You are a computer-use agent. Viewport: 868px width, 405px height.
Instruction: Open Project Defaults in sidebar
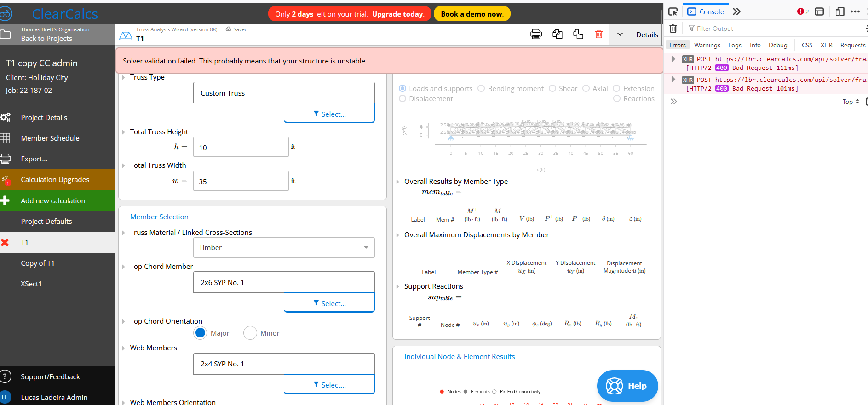(x=57, y=221)
